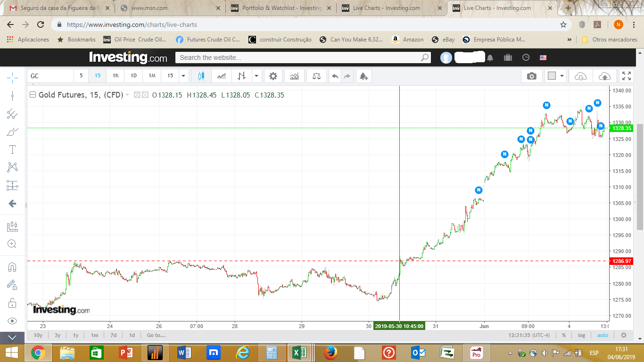This screenshot has height=362, width=644.
Task: Redo the chart action
Action: click(347, 76)
